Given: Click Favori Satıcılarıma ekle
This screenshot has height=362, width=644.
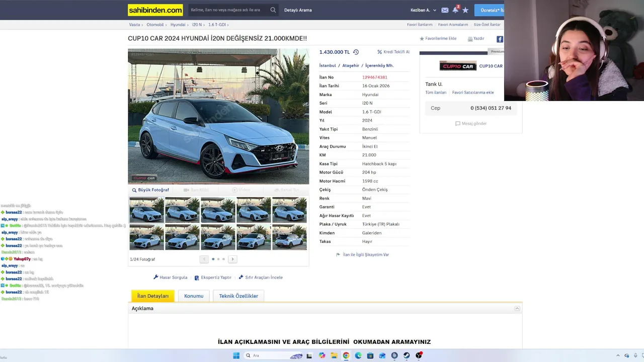Looking at the screenshot, I should [473, 93].
